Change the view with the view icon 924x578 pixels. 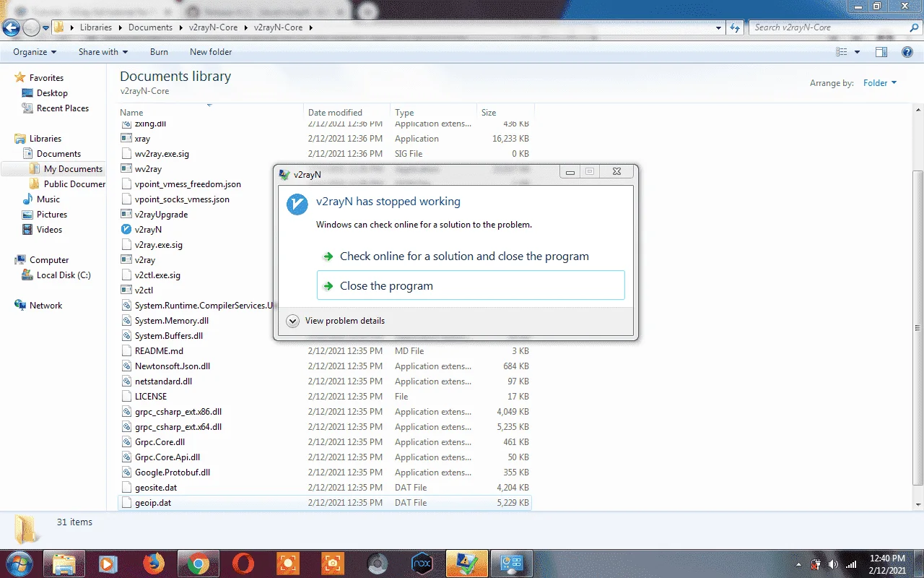[841, 52]
